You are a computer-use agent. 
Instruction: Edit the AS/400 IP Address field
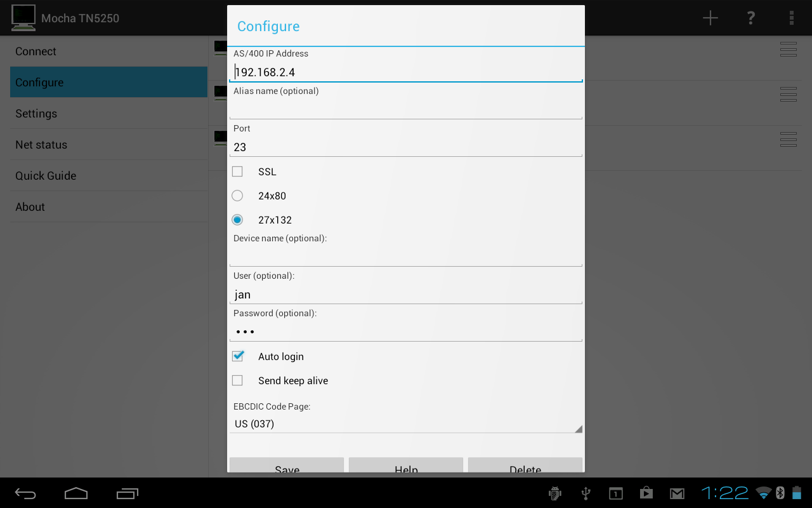(406, 72)
